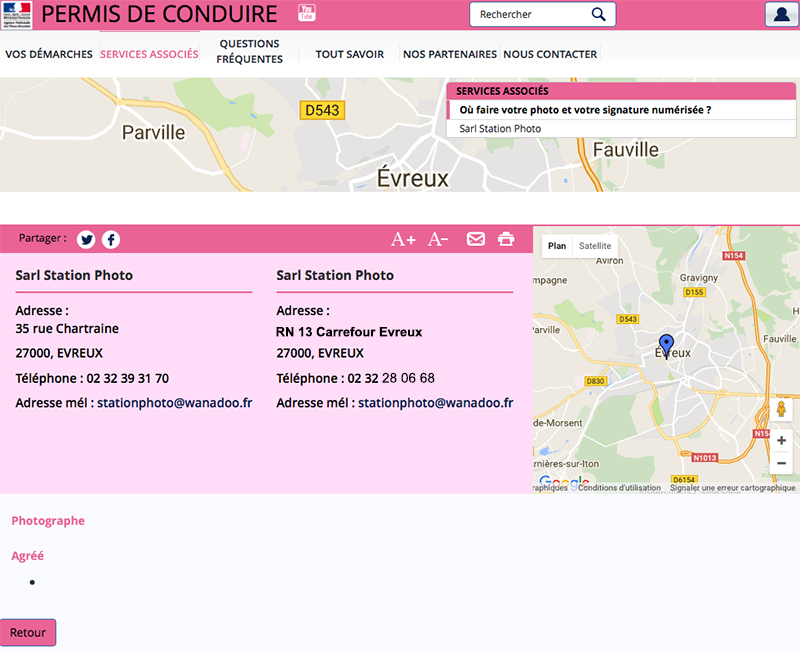Image resolution: width=800 pixels, height=653 pixels.
Task: Select the address text '35 rue Chartraine'
Action: tap(67, 329)
